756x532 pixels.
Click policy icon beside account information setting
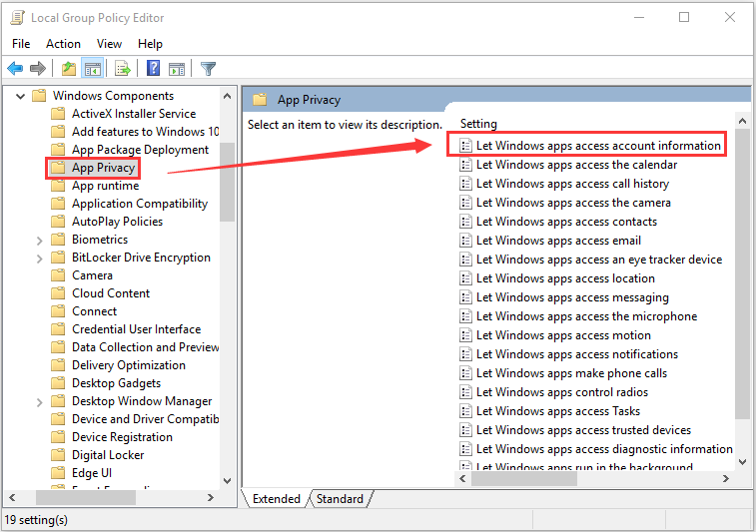click(465, 146)
